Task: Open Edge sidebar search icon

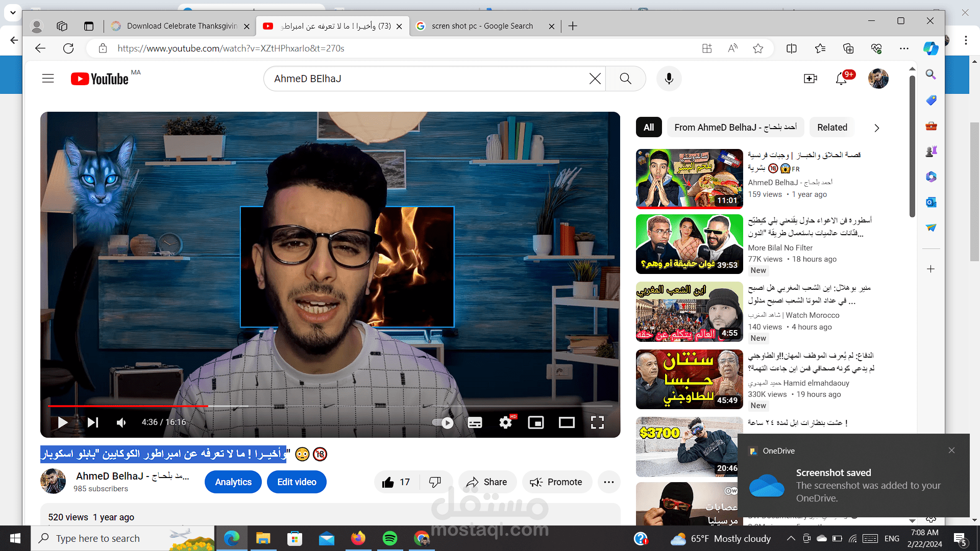Action: (x=931, y=74)
